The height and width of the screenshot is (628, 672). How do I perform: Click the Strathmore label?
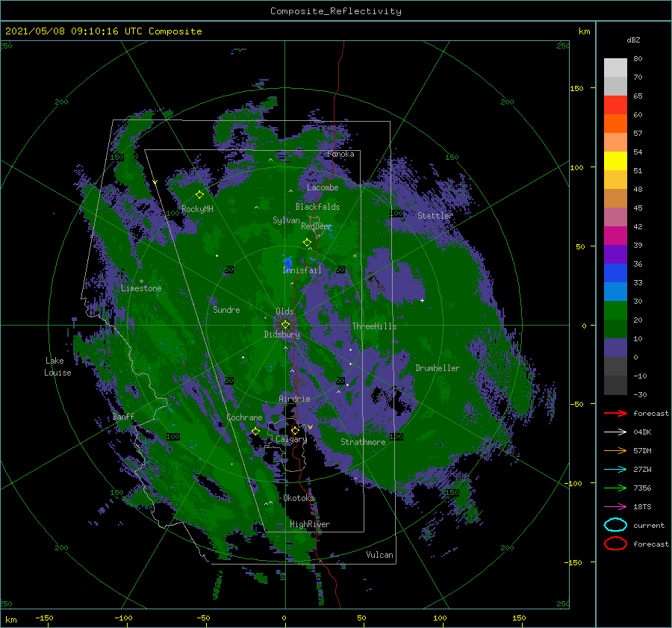tap(363, 442)
